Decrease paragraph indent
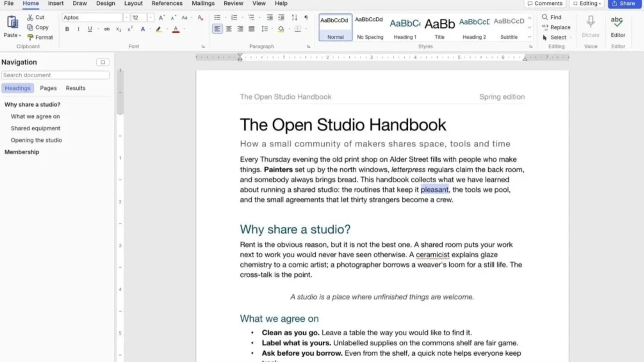The width and height of the screenshot is (644, 362). coord(269,18)
